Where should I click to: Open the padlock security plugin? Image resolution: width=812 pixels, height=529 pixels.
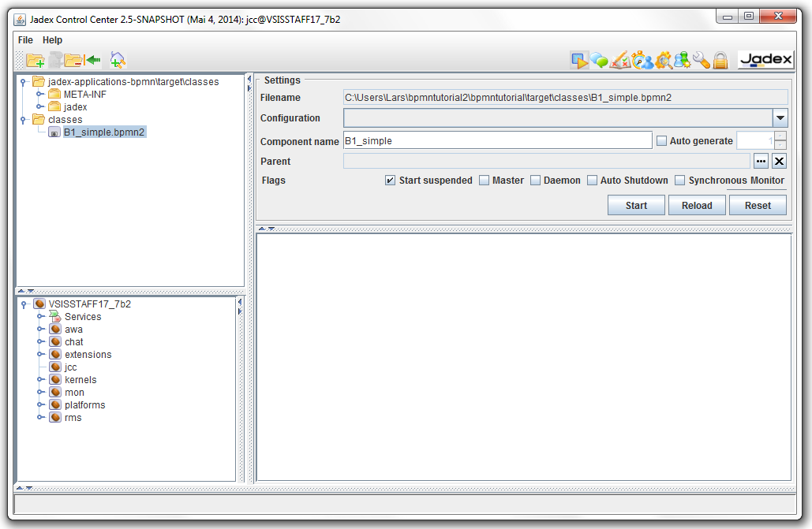[x=720, y=61]
